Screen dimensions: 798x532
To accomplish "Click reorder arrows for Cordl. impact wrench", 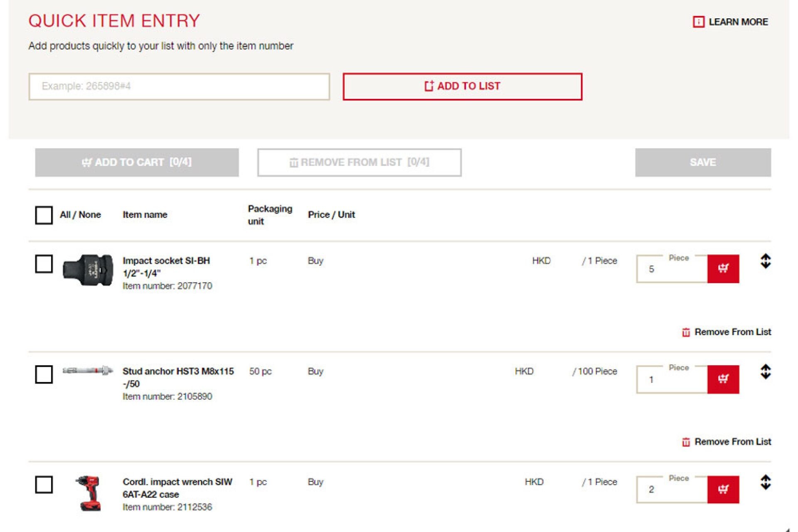I will pyautogui.click(x=766, y=482).
